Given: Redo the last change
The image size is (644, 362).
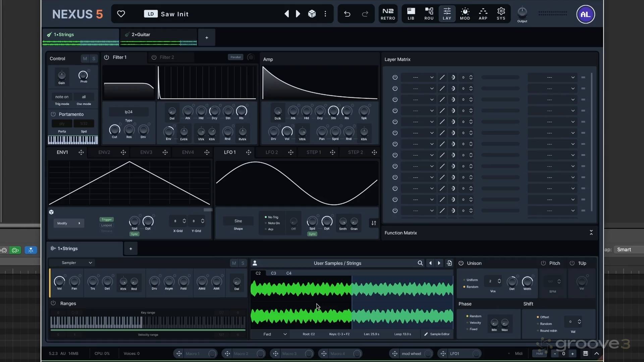Looking at the screenshot, I should click(365, 14).
